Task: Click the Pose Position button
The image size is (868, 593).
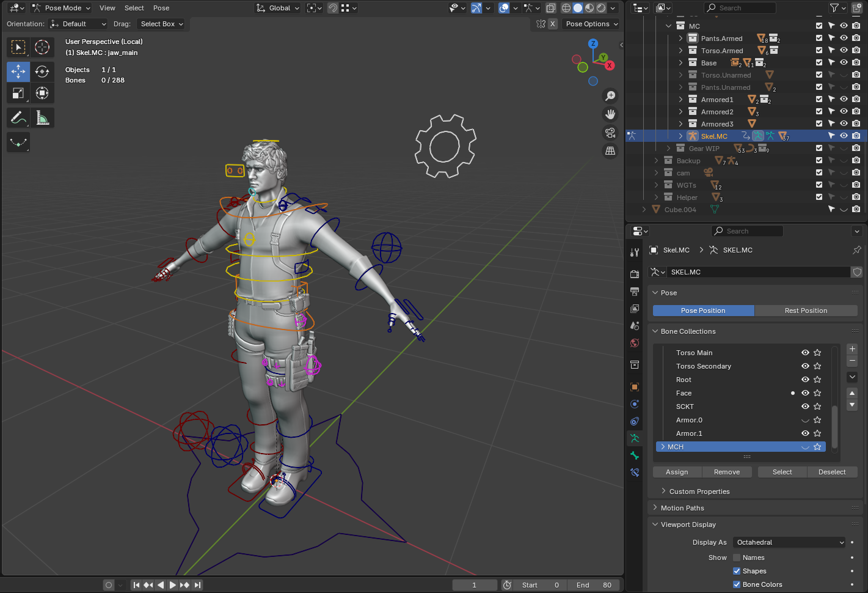Action: click(703, 311)
